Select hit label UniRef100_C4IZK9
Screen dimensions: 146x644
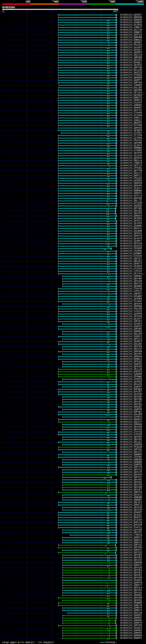click(x=131, y=268)
